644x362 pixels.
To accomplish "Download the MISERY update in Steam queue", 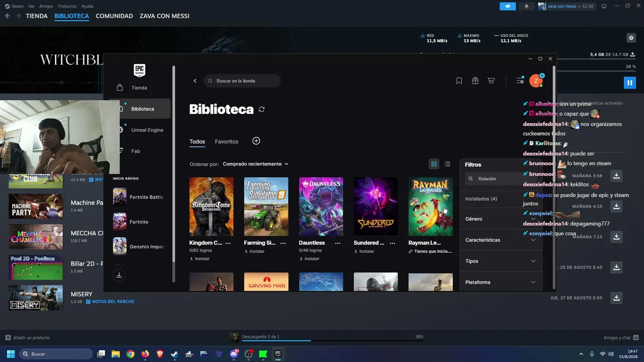I will 616,298.
